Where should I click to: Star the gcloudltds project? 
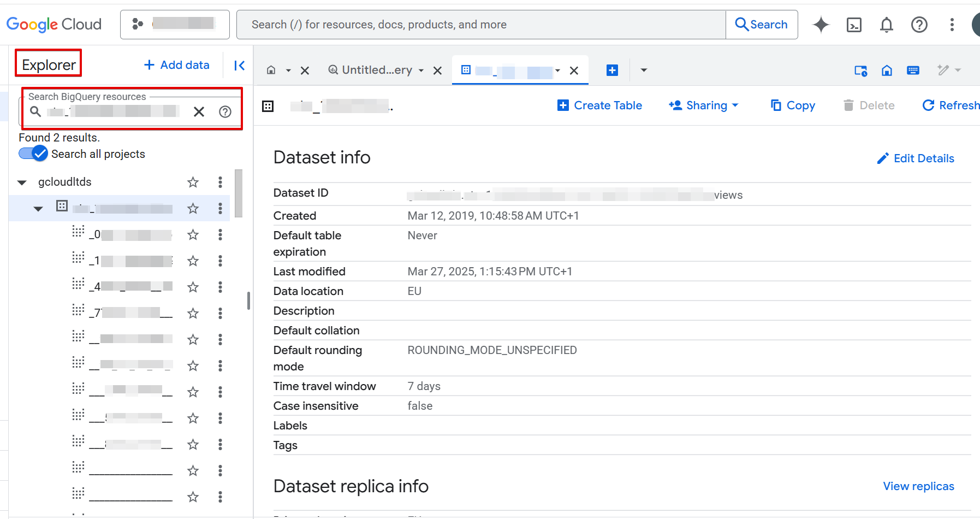coord(193,182)
